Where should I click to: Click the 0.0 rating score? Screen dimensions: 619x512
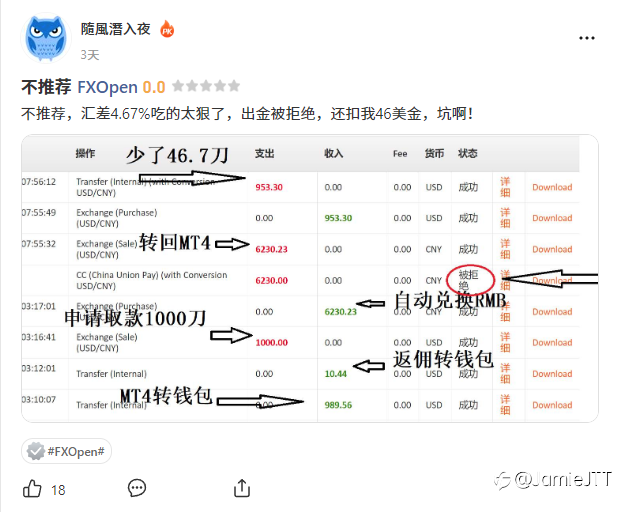click(154, 87)
